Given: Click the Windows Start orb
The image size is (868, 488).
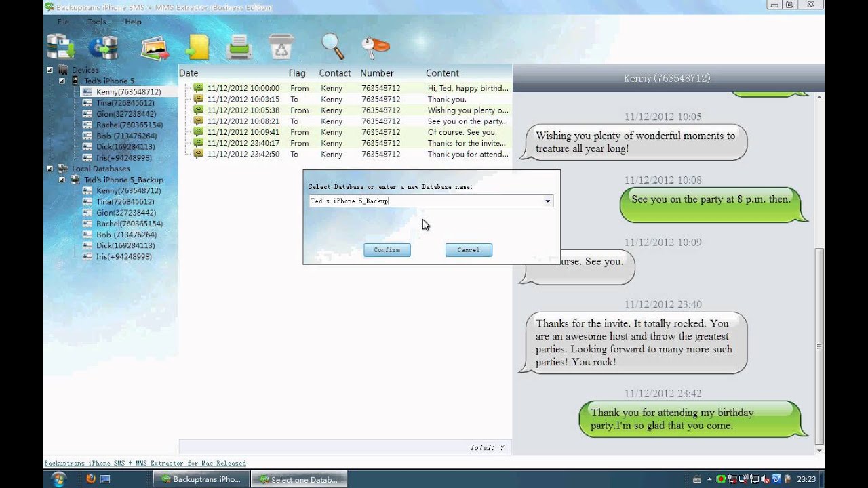Looking at the screenshot, I should point(58,479).
